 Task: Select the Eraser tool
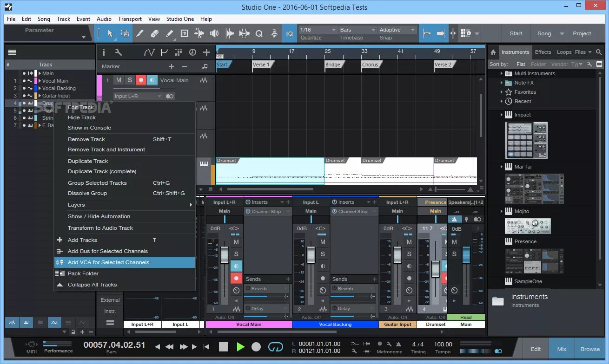tap(155, 33)
